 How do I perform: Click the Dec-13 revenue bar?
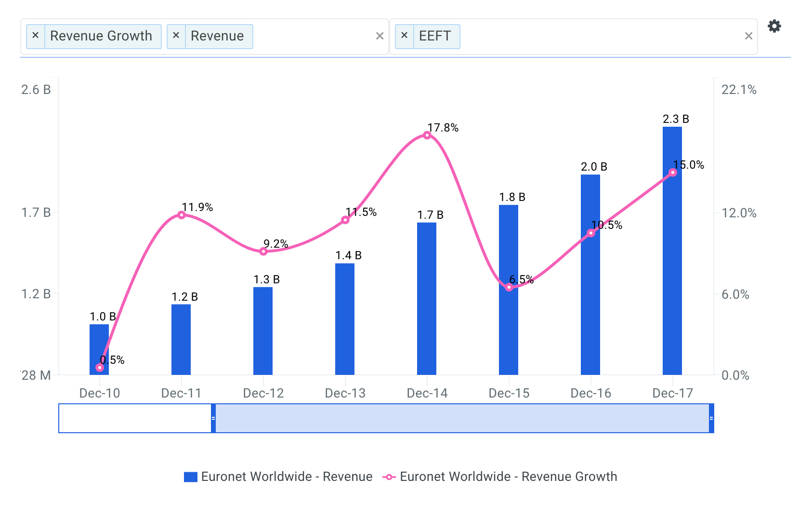[345, 319]
